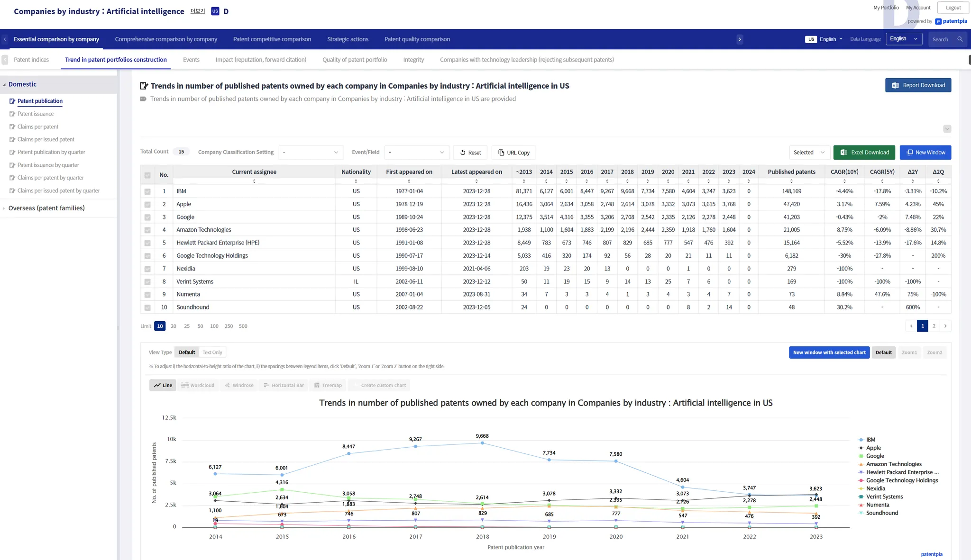This screenshot has height=560, width=971.
Task: Toggle checkbox for IBM row
Action: pos(147,191)
